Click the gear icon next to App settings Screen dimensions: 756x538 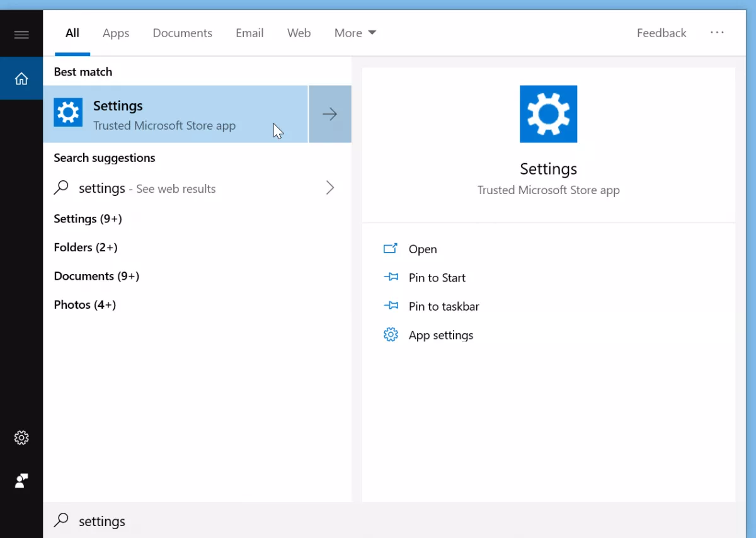click(391, 335)
